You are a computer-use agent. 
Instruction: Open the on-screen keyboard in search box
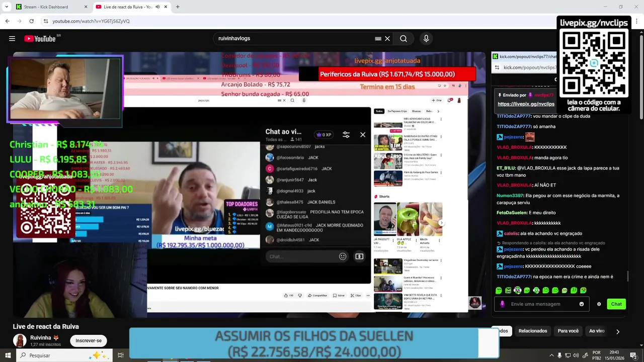pos(378,39)
